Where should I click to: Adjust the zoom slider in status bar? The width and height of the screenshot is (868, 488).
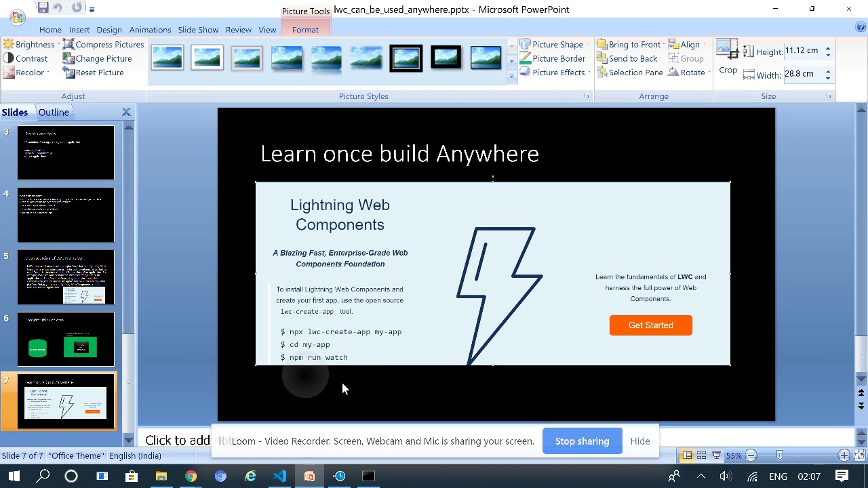click(x=780, y=455)
